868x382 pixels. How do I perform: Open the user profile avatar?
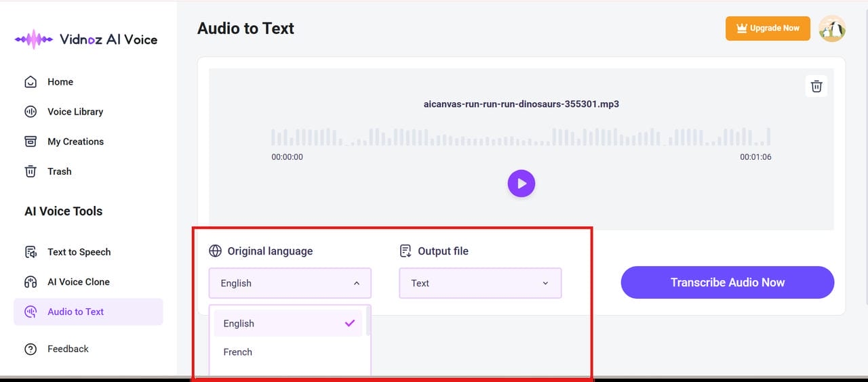(832, 28)
